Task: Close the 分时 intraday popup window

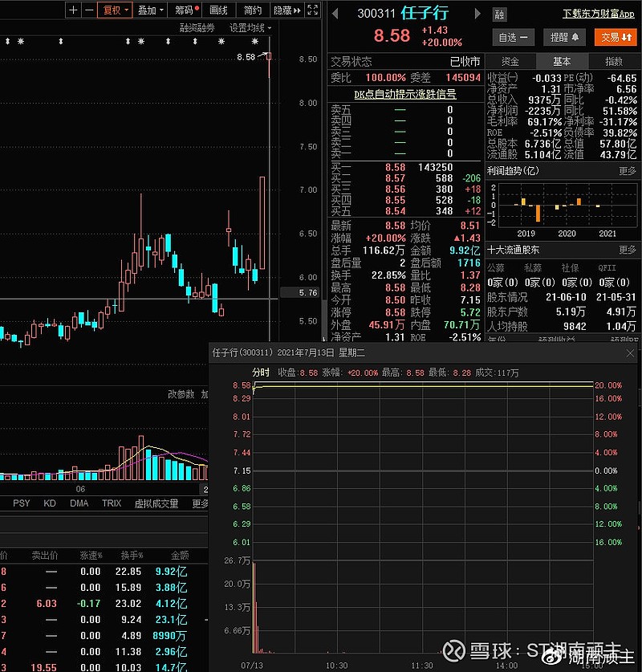Action: click(630, 353)
